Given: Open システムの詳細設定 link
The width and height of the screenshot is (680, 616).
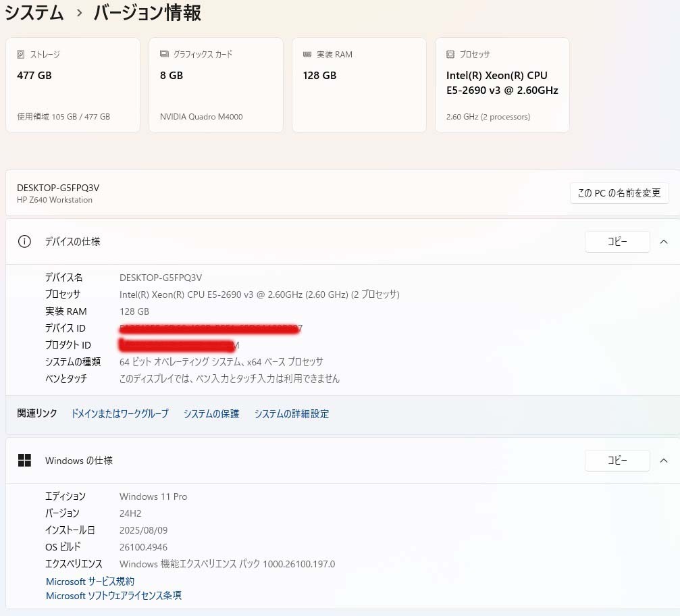Looking at the screenshot, I should pyautogui.click(x=291, y=413).
